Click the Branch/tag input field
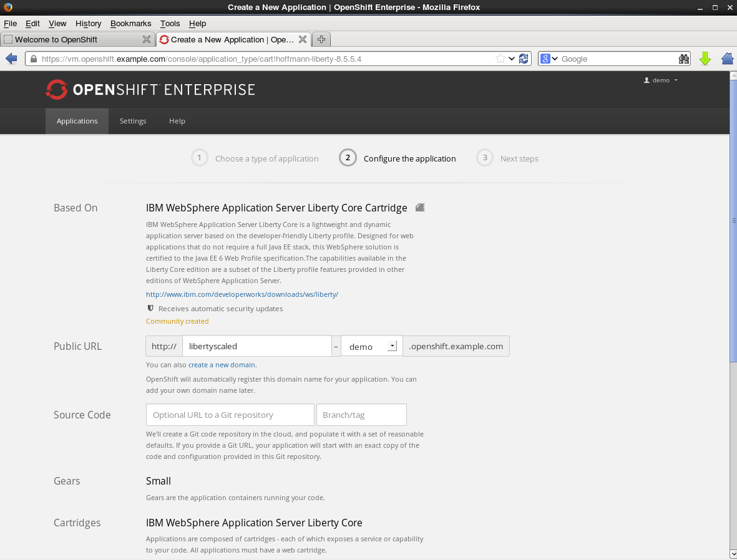The height and width of the screenshot is (560, 737). tap(361, 415)
